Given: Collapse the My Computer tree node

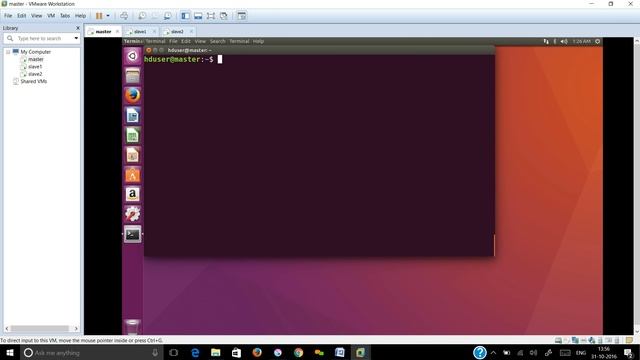Looking at the screenshot, I should click(x=8, y=52).
